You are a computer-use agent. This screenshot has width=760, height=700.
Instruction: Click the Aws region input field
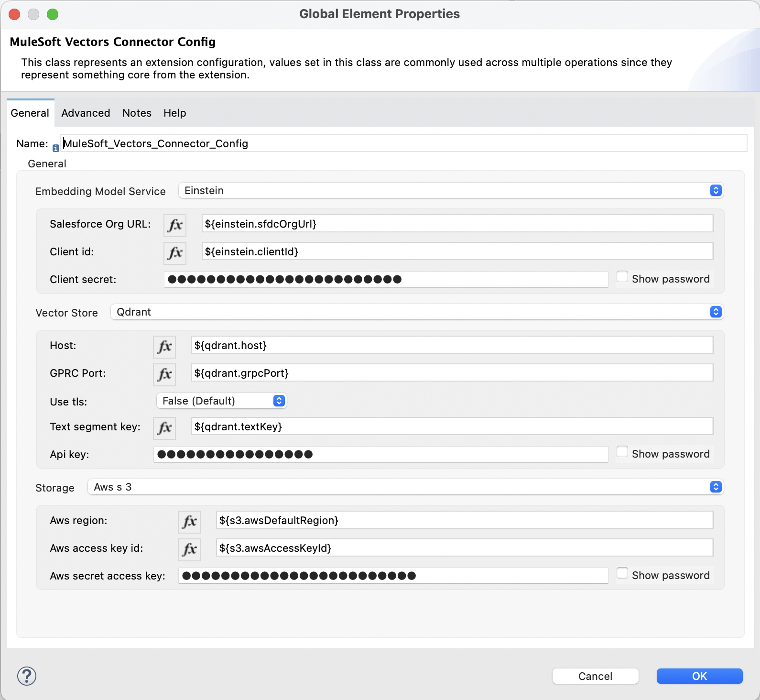click(465, 520)
